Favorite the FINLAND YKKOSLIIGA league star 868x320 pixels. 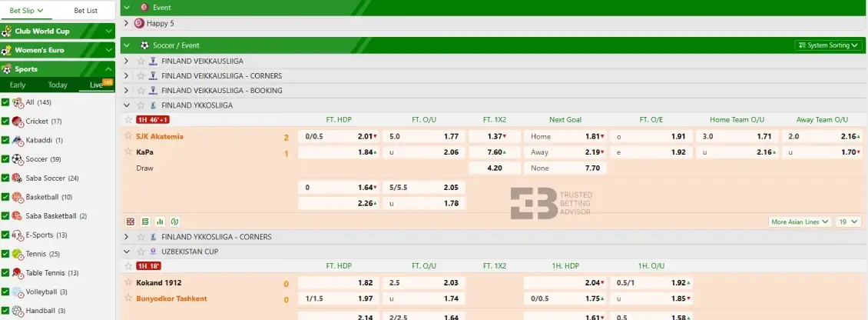[141, 105]
